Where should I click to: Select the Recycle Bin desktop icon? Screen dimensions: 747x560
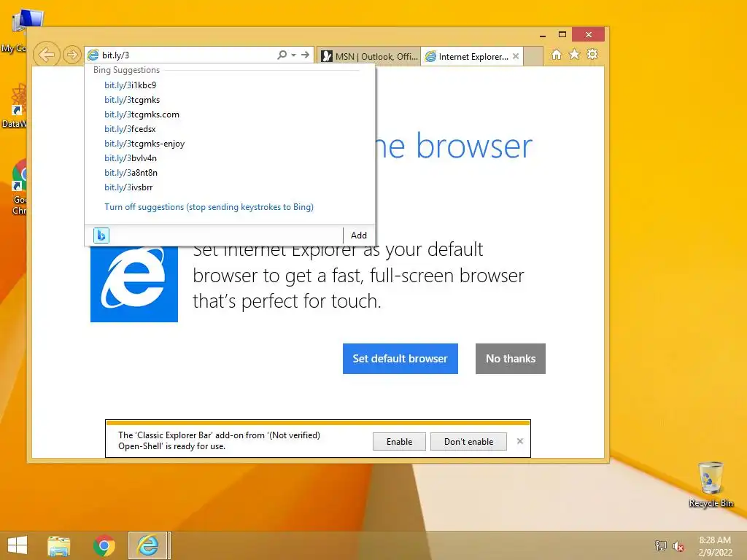coord(711,484)
